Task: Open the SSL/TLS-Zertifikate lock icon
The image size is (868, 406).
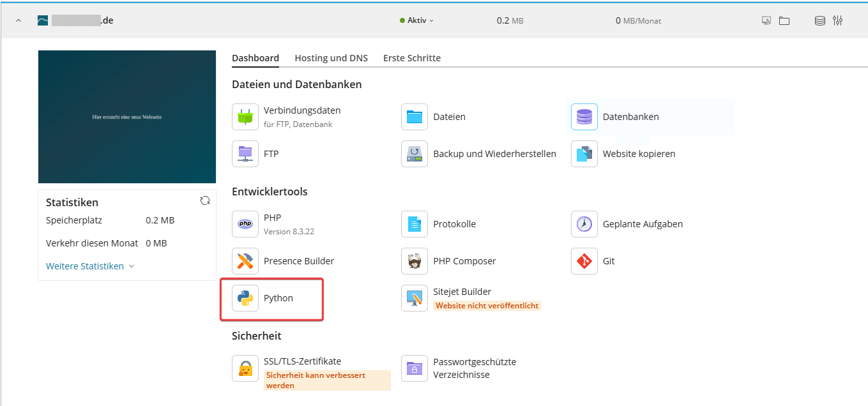Action: (x=245, y=368)
